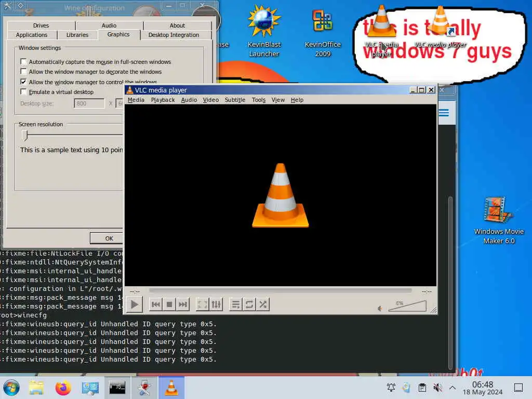Enable random shuffle in VLC

click(263, 304)
